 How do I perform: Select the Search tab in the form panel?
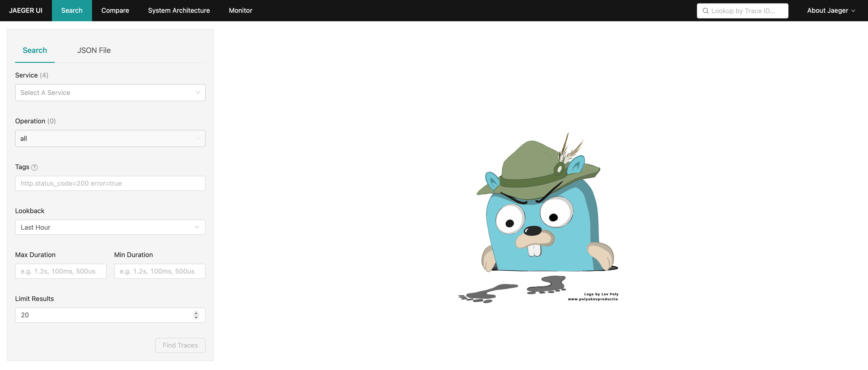coord(35,50)
